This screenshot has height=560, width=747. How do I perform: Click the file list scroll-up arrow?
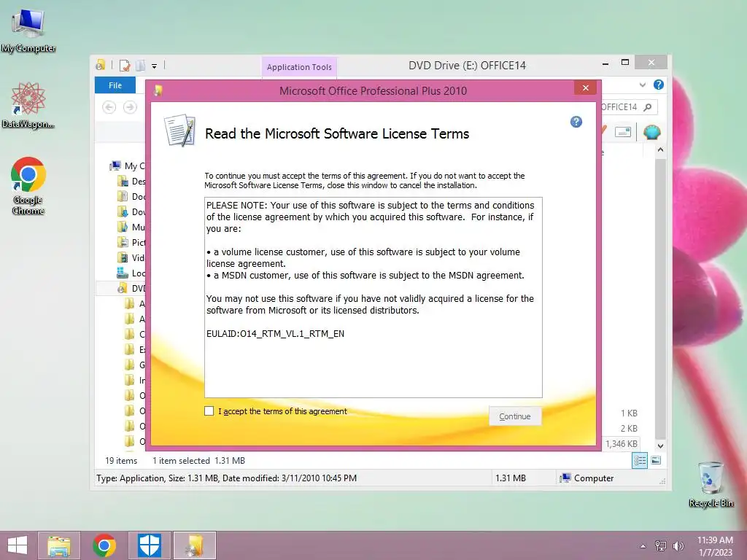(660, 150)
